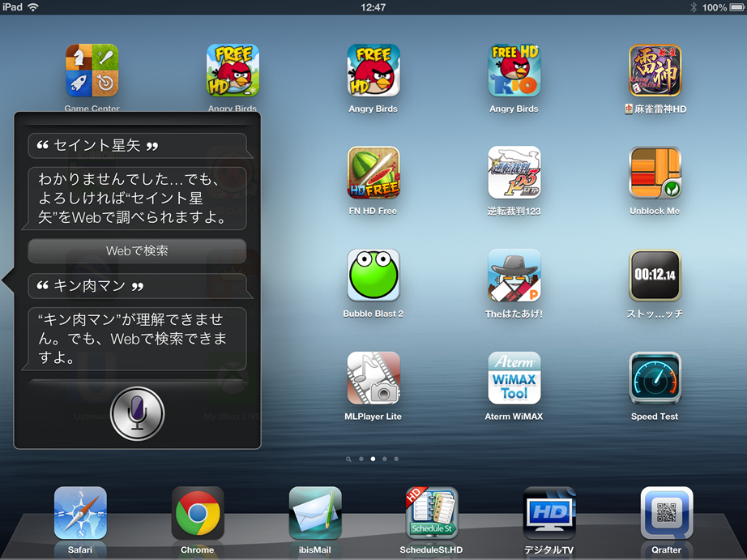The height and width of the screenshot is (560, 747).
Task: Open the Game Center app
Action: 92,71
